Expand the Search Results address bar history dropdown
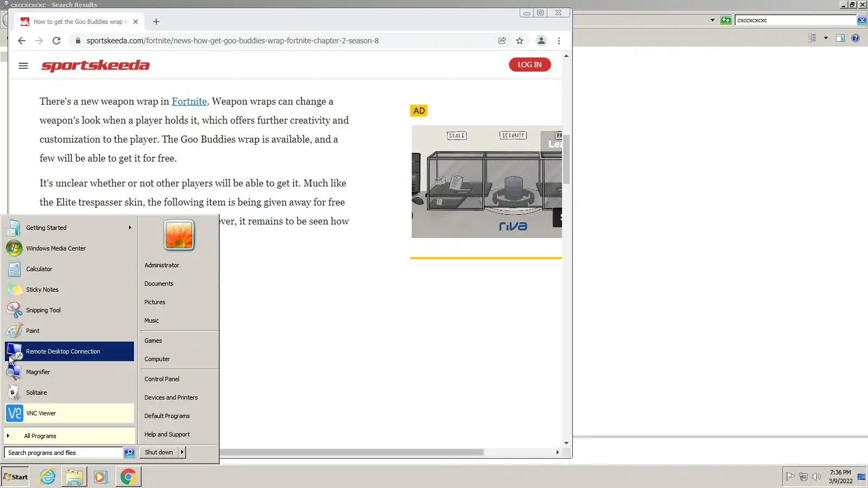868x488 pixels. (x=712, y=21)
